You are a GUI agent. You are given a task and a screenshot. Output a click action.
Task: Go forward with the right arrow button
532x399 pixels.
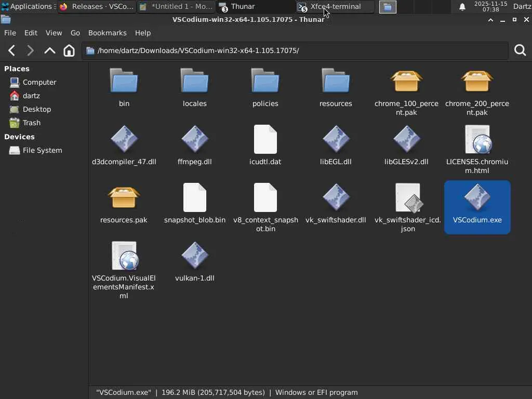pyautogui.click(x=30, y=50)
